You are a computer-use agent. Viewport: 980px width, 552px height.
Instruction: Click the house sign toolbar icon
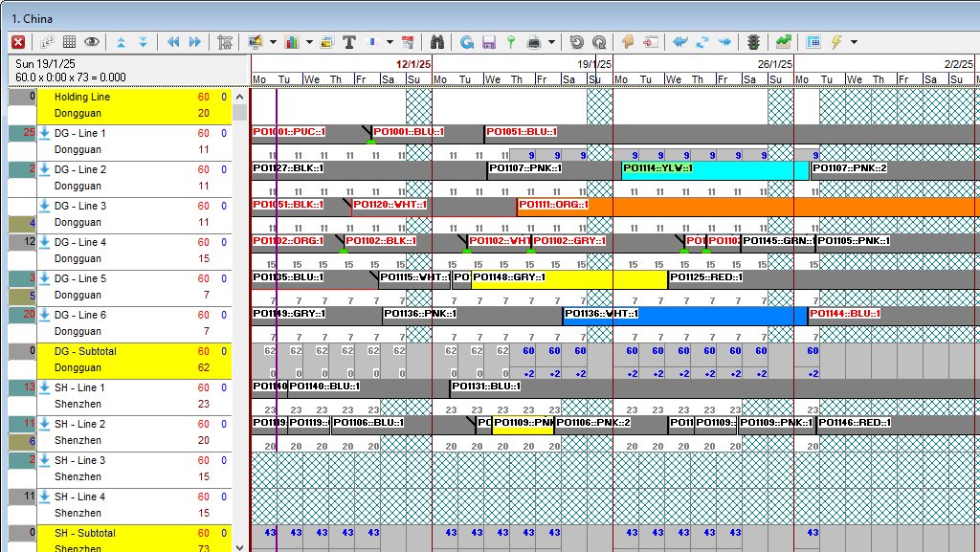[225, 42]
